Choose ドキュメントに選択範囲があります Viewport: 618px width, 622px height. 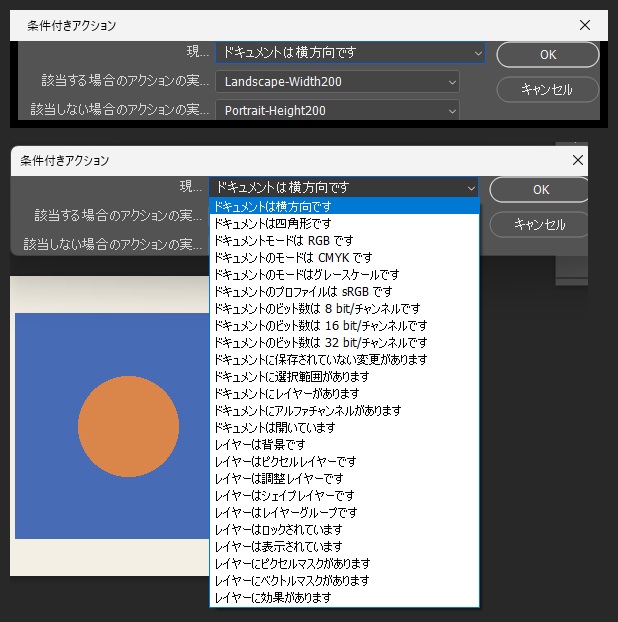pos(344,377)
